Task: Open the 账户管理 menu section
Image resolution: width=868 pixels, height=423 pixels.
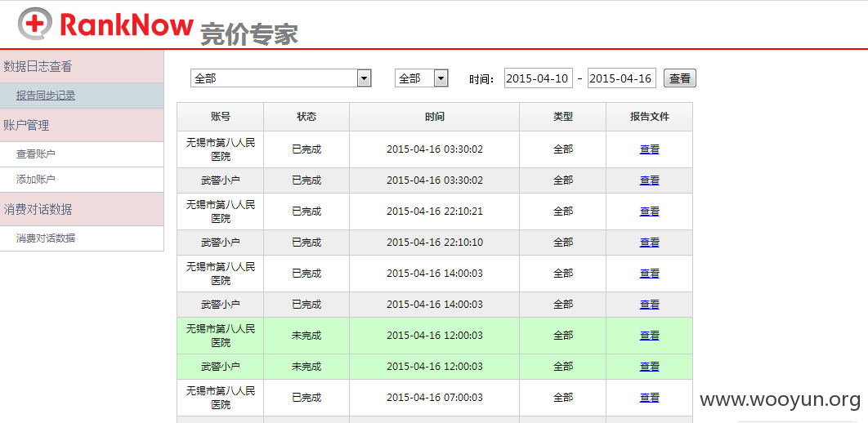Action: (82, 125)
